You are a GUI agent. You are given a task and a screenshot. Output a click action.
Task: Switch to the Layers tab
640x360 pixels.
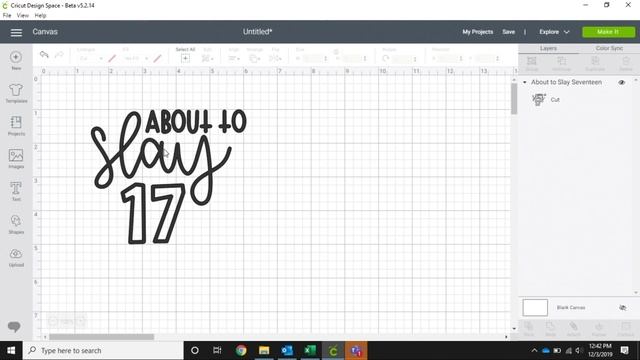tap(548, 49)
